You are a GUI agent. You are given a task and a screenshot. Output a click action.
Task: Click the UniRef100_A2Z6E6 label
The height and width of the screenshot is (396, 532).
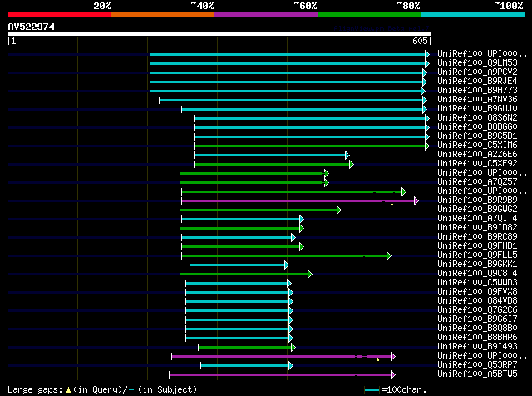click(477, 155)
